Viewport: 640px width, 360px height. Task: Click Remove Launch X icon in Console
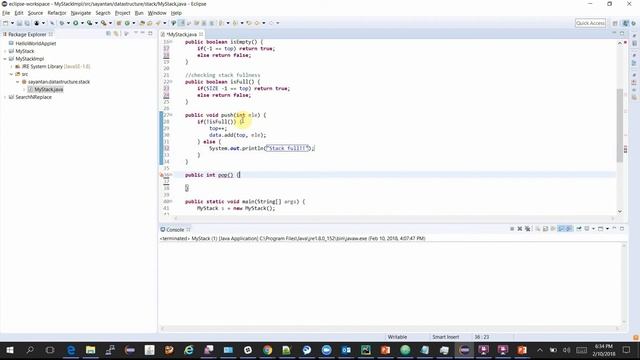coord(520,229)
